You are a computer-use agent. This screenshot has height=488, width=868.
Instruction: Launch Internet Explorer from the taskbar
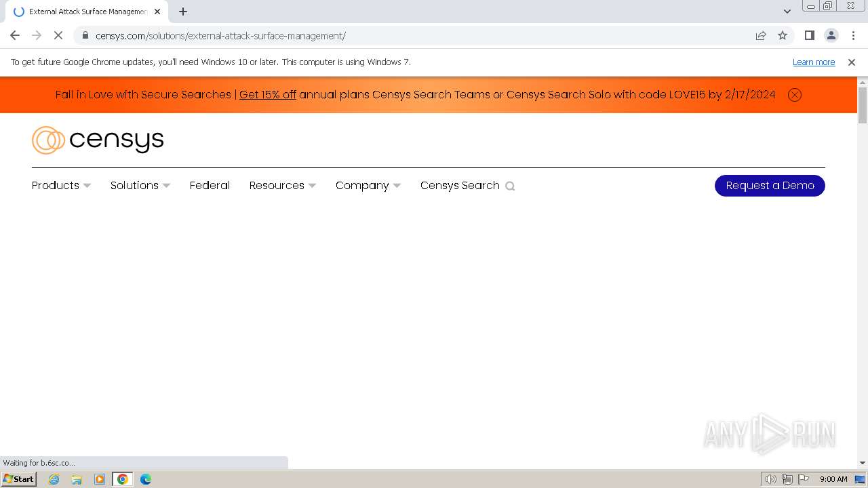point(54,479)
